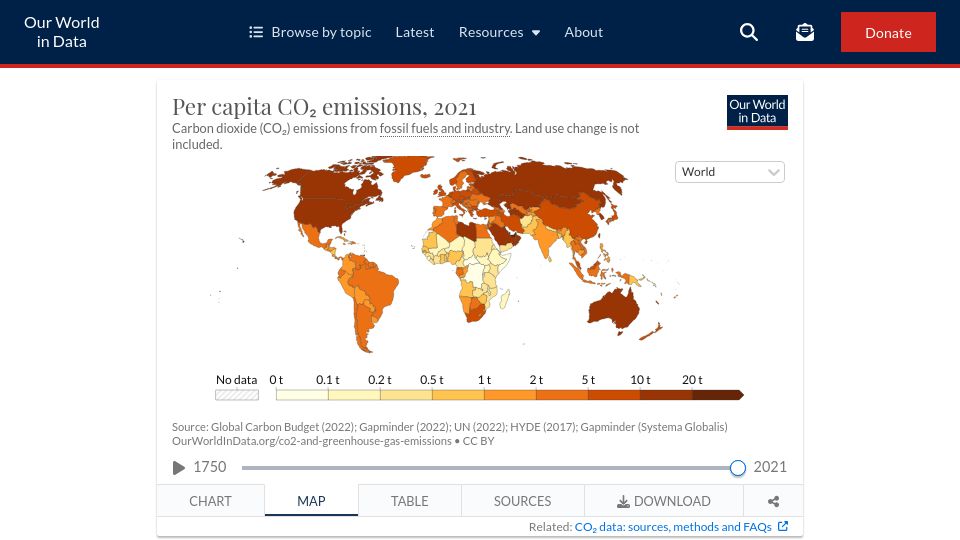This screenshot has height=540, width=960.
Task: Click the legend swatch starting at 10 t
Action: (666, 395)
